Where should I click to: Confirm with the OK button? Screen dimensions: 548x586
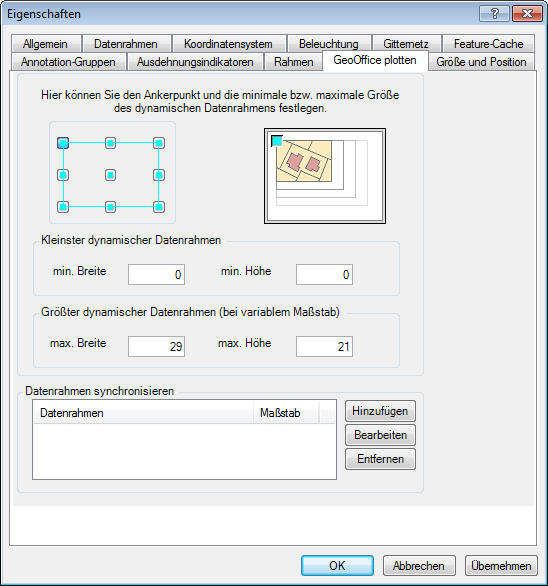tap(337, 565)
